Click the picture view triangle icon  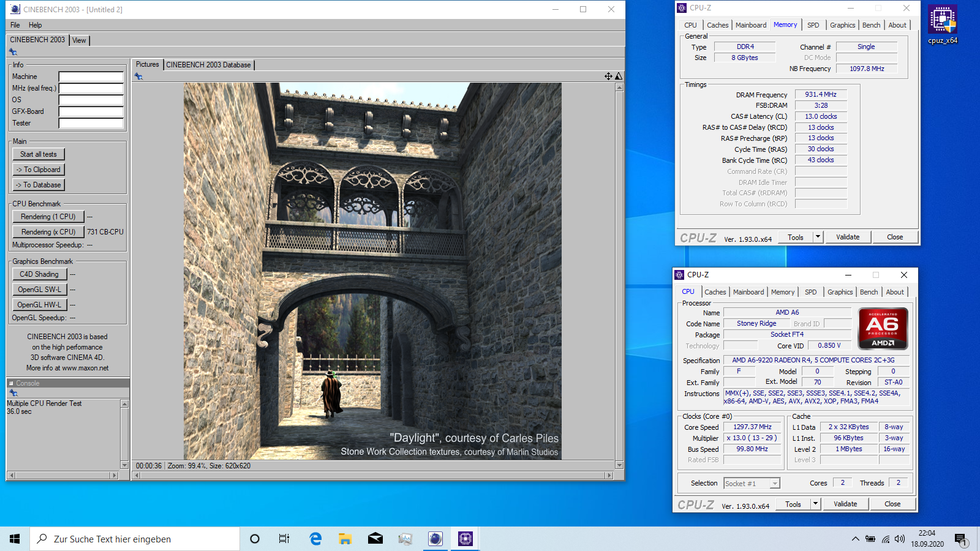pyautogui.click(x=619, y=76)
